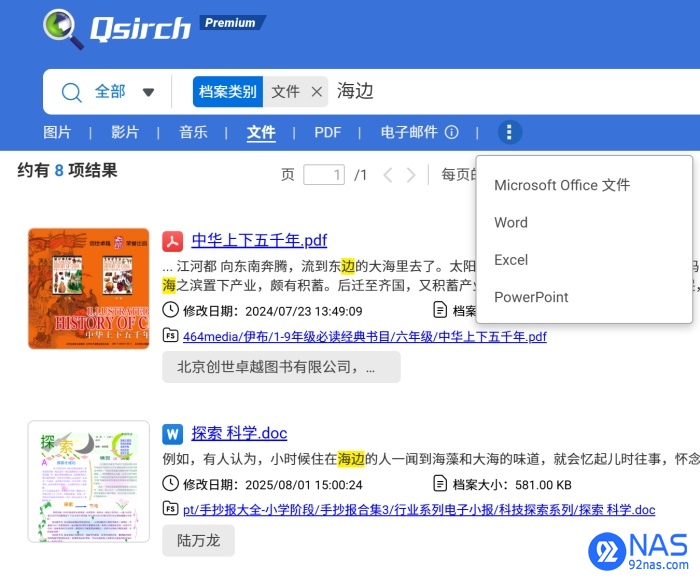Click the 陆万龙 author tag

[x=198, y=541]
